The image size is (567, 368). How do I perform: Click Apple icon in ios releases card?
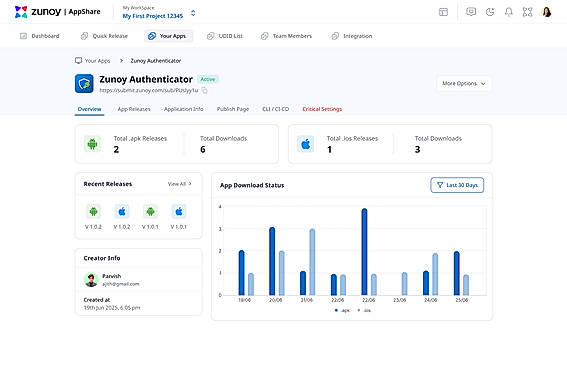coord(306,144)
